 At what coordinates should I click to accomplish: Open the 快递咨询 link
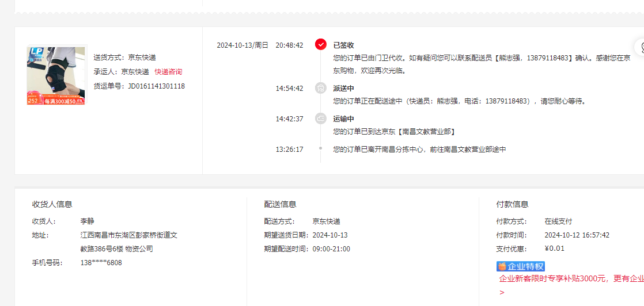[168, 72]
